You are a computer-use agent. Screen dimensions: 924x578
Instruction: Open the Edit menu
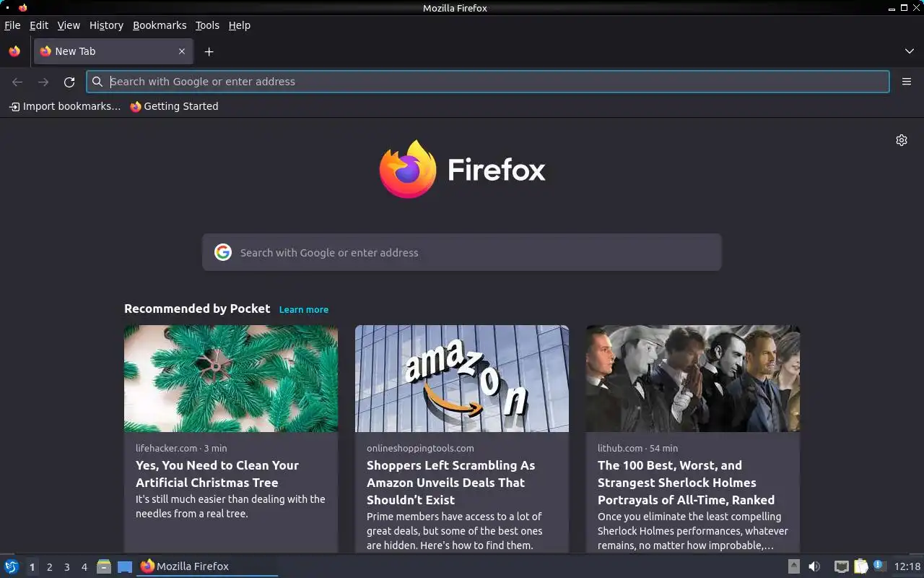[x=39, y=25]
